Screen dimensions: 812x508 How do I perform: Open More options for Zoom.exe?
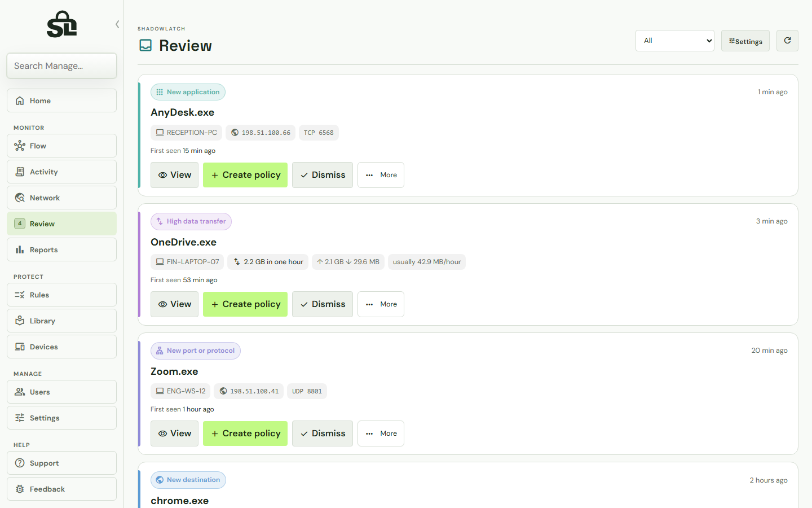point(381,433)
